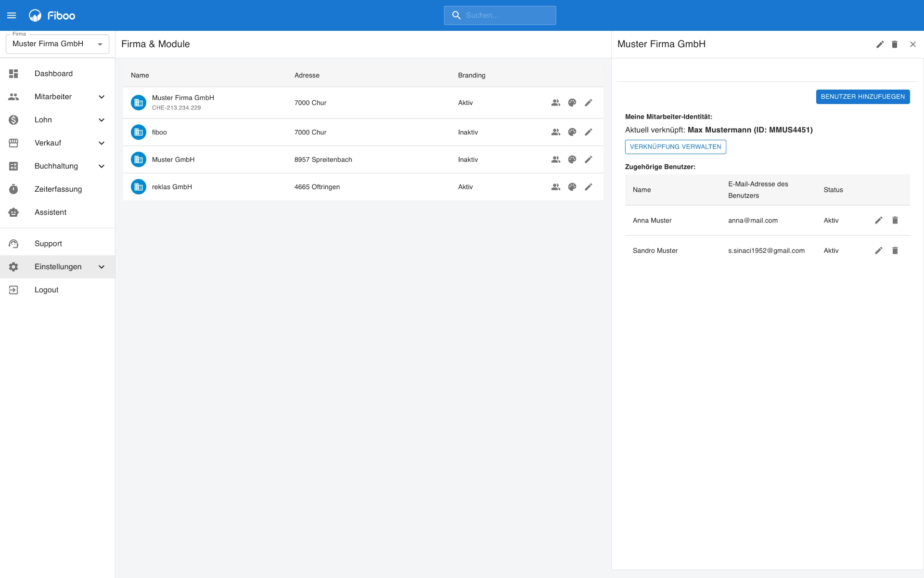This screenshot has height=578, width=924.
Task: Open the hamburger menu icon
Action: [12, 15]
